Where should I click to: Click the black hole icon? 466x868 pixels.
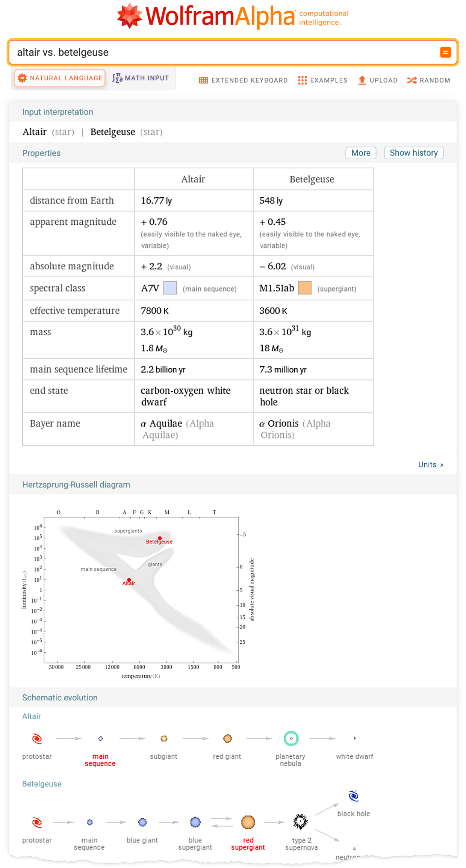354,795
